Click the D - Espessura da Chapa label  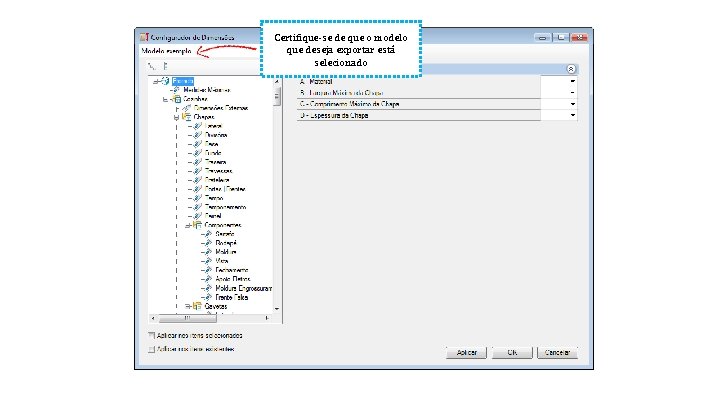coord(334,116)
